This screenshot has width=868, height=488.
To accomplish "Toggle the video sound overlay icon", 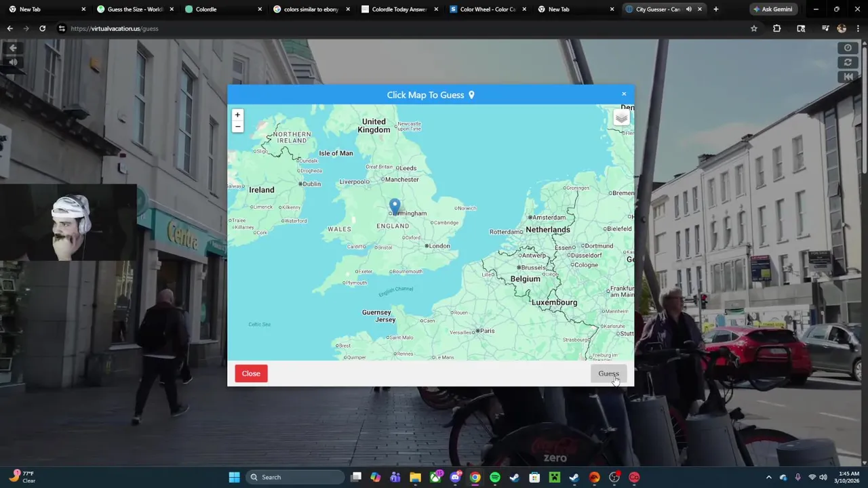I will click(x=13, y=62).
